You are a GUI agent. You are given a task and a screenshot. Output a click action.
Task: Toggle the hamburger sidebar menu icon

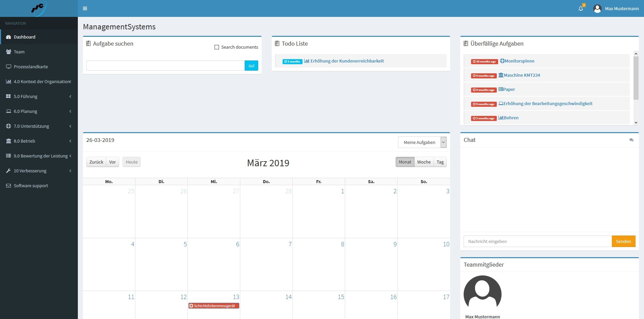click(x=85, y=8)
